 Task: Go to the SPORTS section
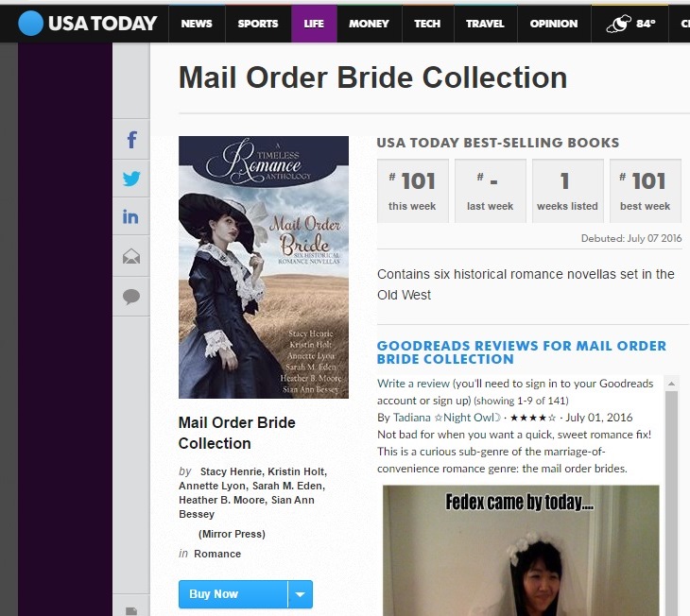click(x=258, y=24)
